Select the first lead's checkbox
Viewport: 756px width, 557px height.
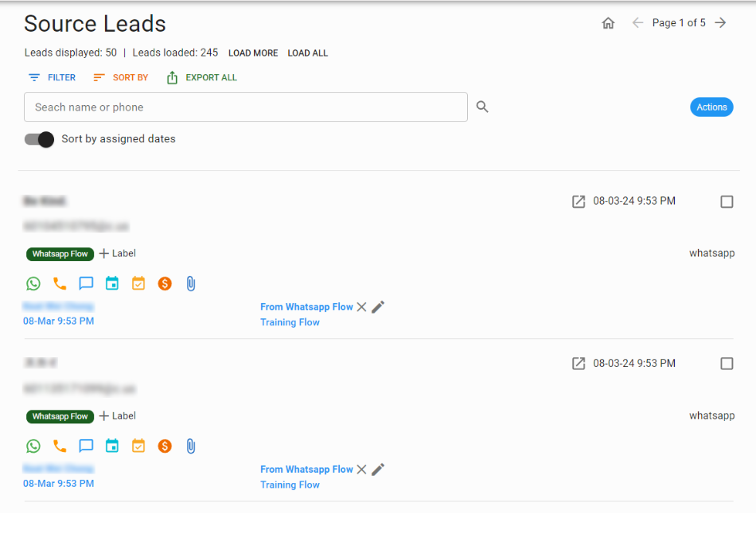pos(727,201)
